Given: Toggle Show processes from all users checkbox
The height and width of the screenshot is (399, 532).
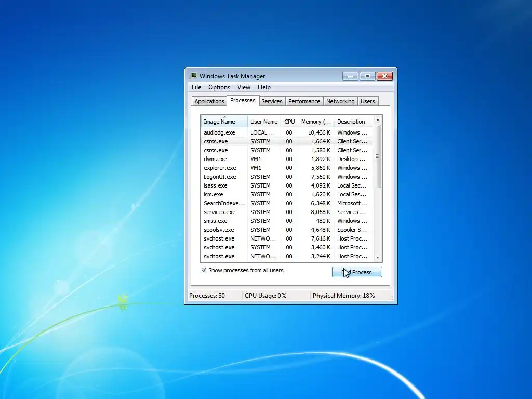Looking at the screenshot, I should pos(204,270).
